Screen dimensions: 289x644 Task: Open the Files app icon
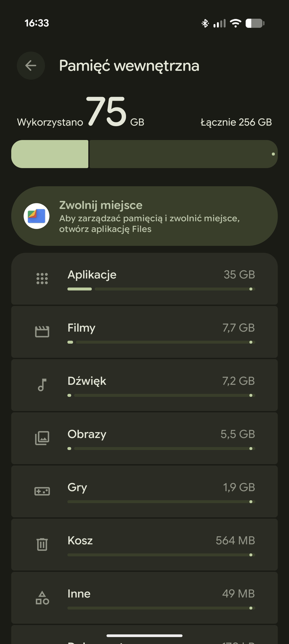36,216
